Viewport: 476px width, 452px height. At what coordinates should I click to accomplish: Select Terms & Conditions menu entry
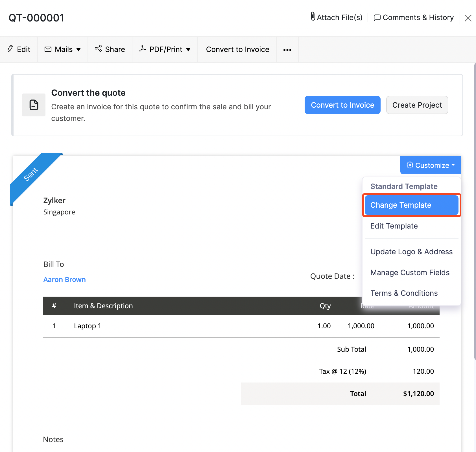pos(404,293)
